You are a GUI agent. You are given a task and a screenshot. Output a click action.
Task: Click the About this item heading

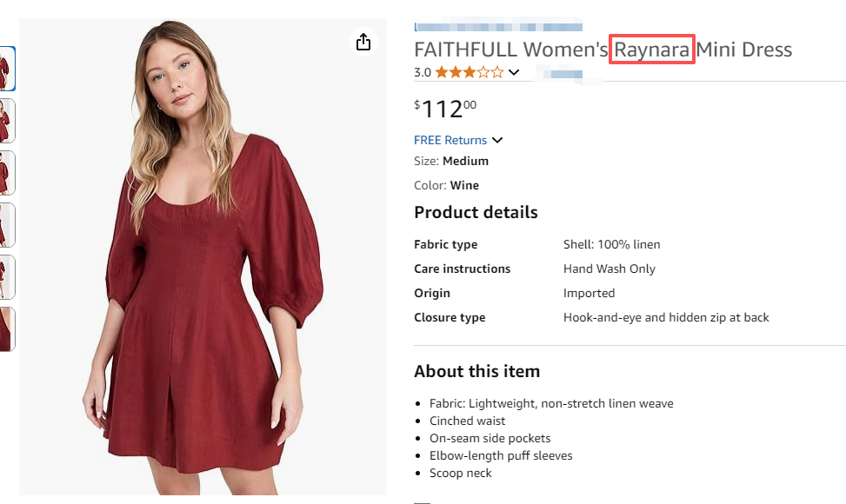click(x=476, y=371)
